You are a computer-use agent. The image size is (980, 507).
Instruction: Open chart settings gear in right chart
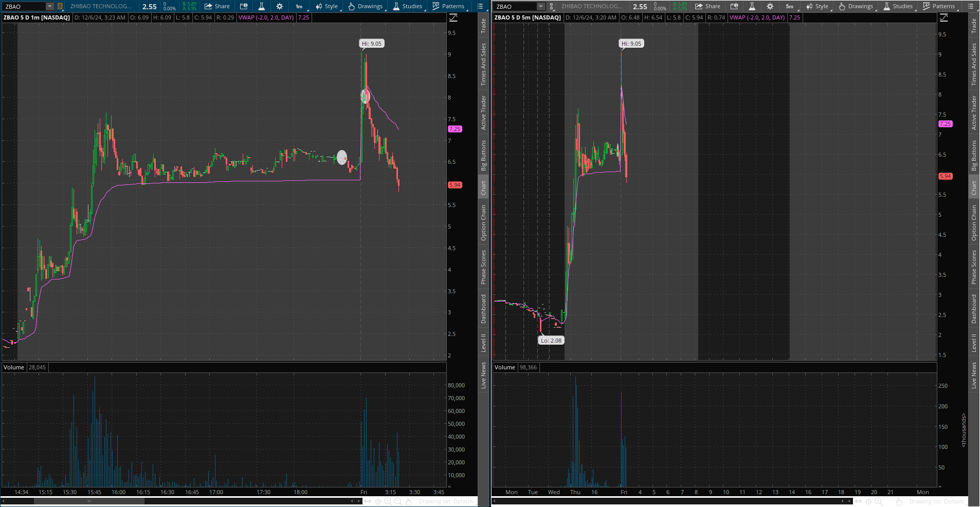click(770, 6)
